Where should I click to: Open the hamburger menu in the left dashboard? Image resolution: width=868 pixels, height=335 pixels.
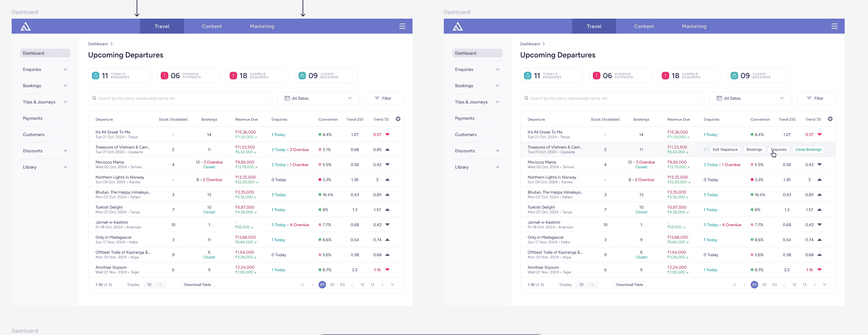(x=402, y=27)
